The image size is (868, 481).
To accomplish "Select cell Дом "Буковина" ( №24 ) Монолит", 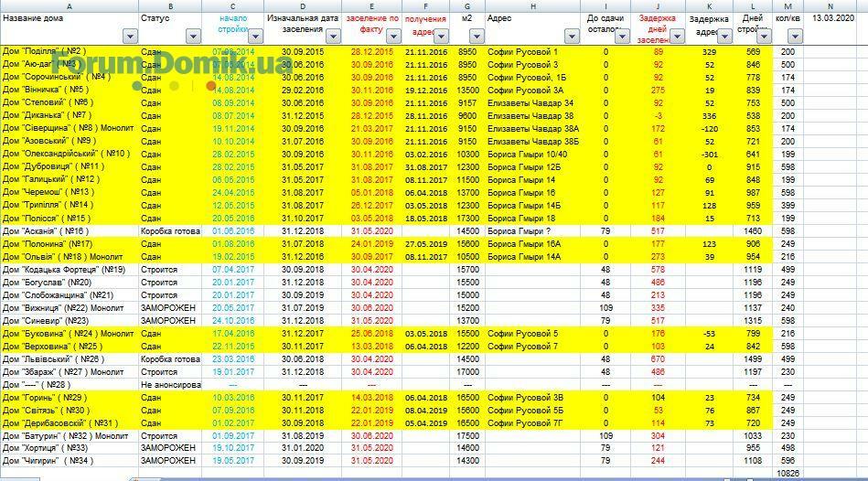I will click(70, 333).
